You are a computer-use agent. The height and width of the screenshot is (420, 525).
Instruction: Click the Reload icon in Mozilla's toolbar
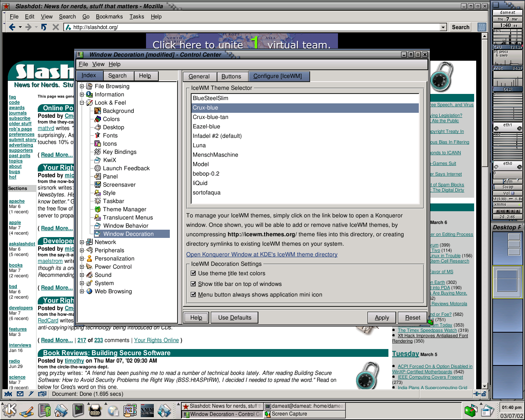[44, 27]
